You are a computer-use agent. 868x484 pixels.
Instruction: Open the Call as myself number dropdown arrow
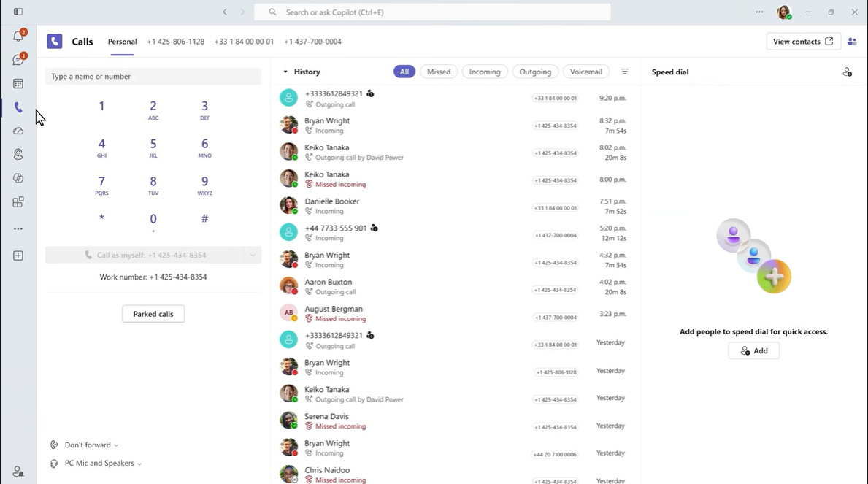coord(253,256)
